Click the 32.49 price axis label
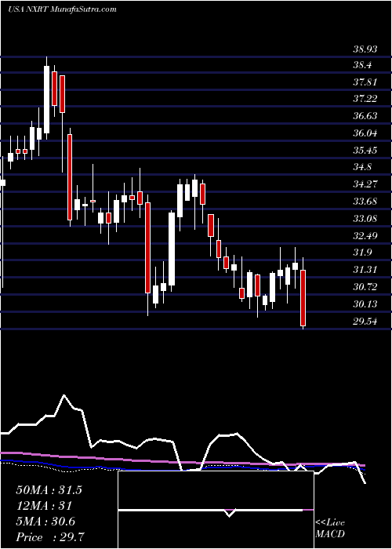This screenshot has height=549, width=392. [365, 235]
